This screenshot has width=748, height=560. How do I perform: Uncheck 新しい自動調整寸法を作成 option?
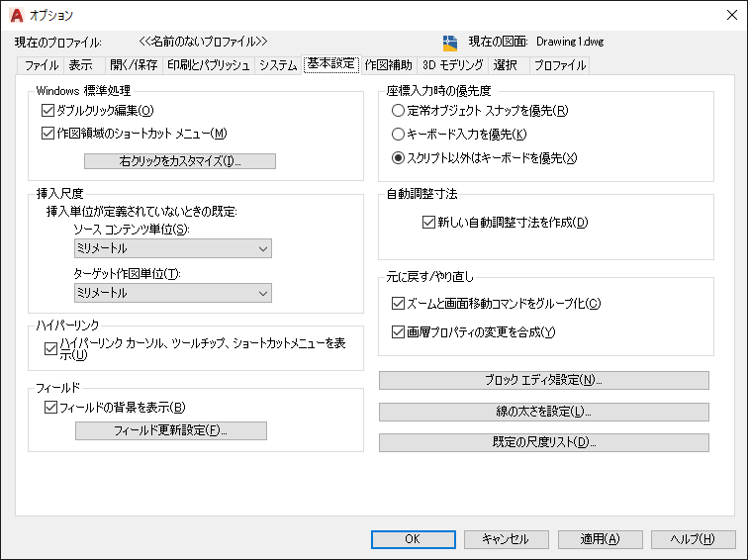[428, 223]
